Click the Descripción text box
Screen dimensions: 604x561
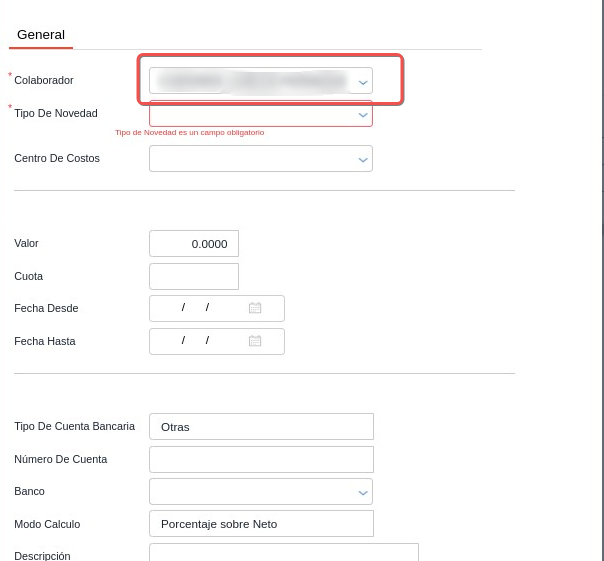pyautogui.click(x=283, y=553)
